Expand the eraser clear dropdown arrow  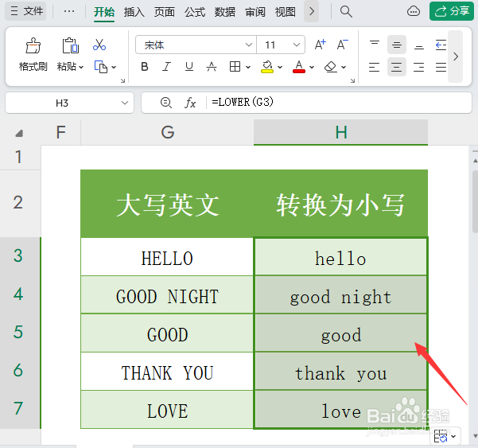(344, 67)
